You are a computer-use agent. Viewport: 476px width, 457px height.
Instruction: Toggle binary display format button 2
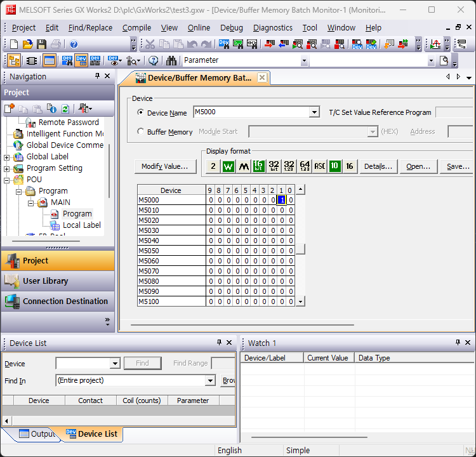[213, 166]
